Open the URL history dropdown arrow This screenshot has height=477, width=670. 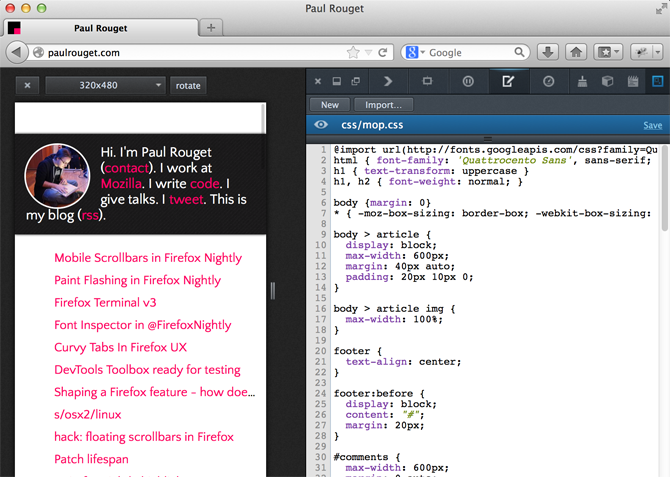coord(368,53)
